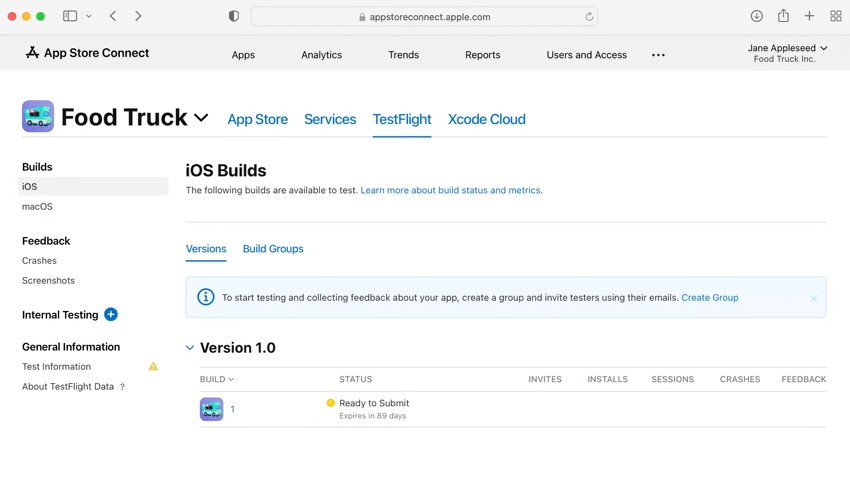This screenshot has height=480, width=850.
Task: Reload the page with the refresh icon
Action: [x=589, y=17]
